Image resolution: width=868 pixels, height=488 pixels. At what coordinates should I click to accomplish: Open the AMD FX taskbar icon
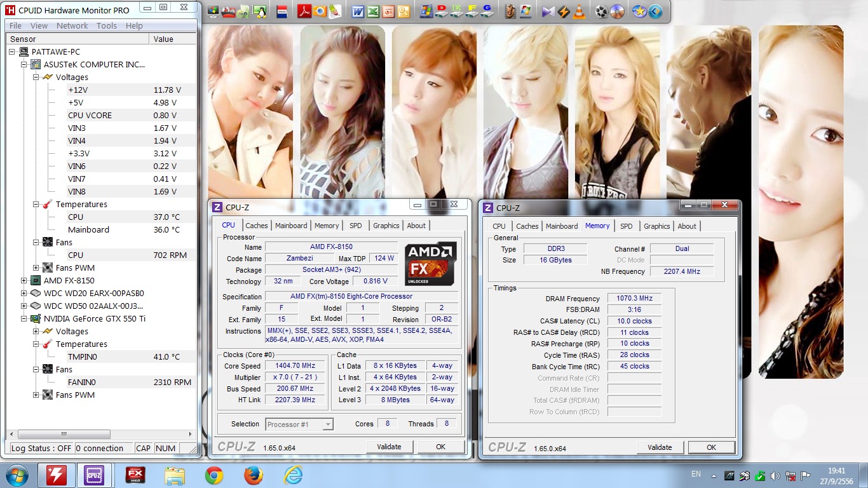coord(136,475)
